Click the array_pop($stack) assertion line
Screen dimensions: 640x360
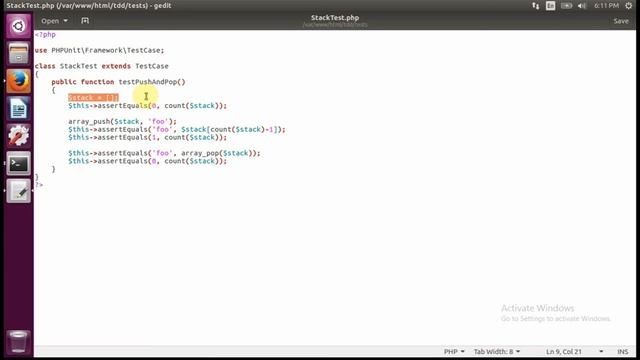[x=164, y=153]
